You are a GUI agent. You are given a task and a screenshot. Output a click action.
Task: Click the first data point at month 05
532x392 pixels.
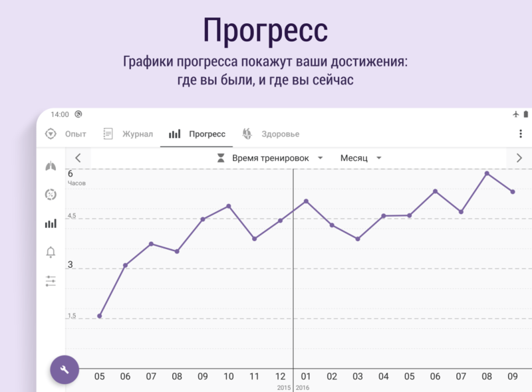point(100,316)
